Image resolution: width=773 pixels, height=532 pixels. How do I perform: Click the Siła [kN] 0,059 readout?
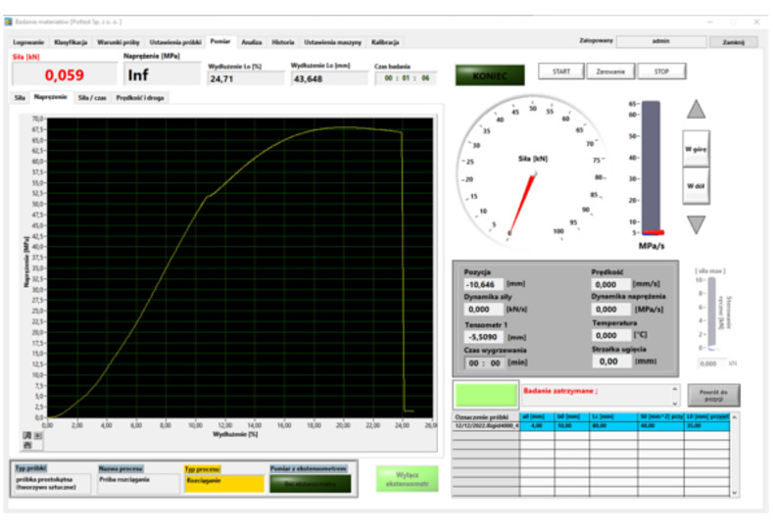coord(64,74)
